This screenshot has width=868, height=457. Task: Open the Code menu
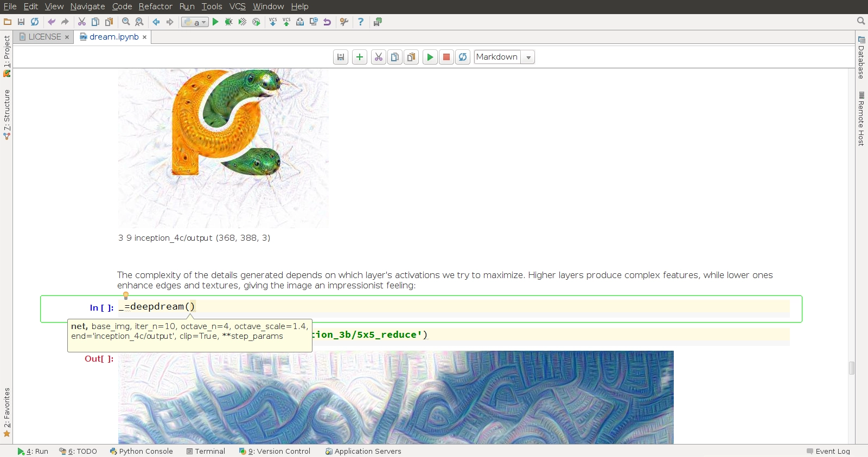tap(122, 7)
